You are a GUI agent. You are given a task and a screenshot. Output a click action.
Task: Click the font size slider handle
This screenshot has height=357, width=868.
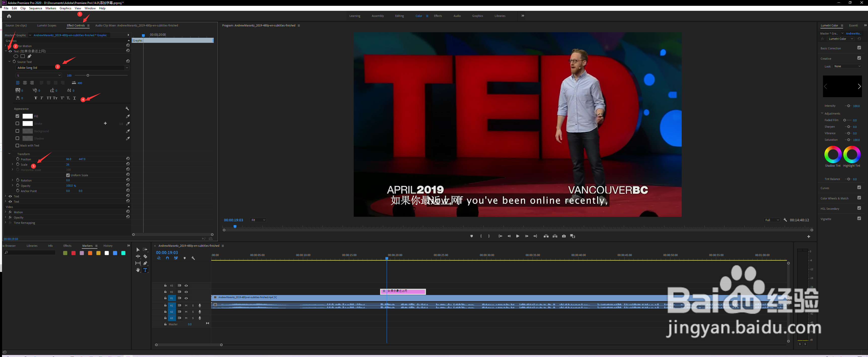[88, 75]
